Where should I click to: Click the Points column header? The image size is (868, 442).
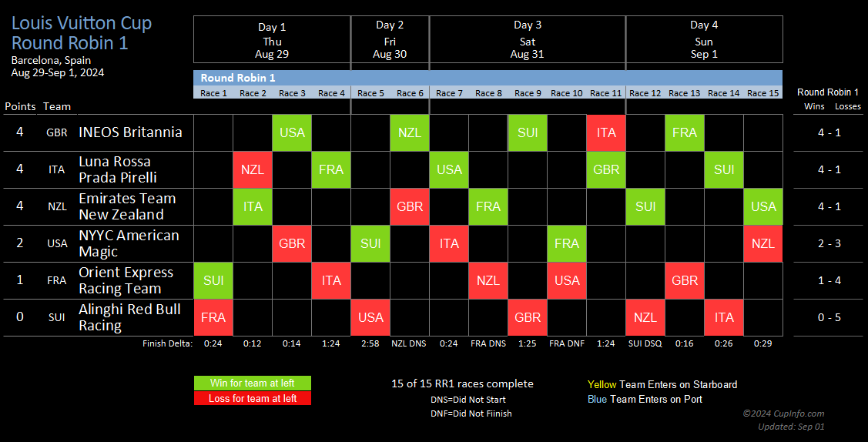(x=21, y=106)
